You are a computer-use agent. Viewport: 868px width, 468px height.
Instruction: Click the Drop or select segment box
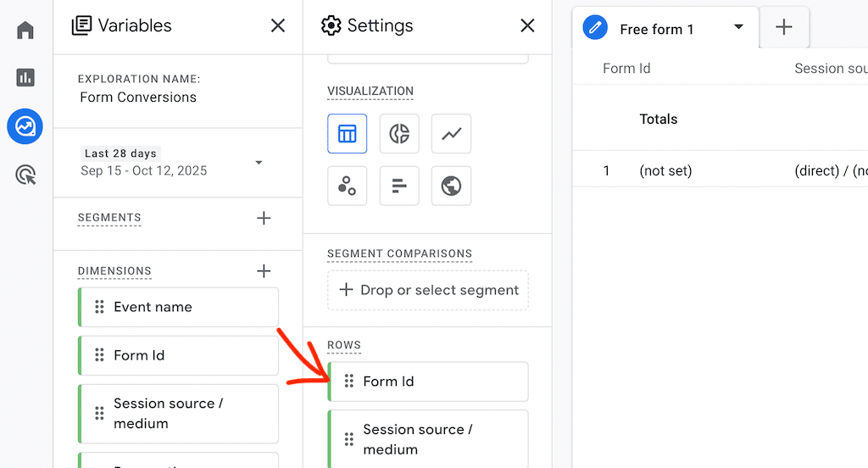point(428,290)
